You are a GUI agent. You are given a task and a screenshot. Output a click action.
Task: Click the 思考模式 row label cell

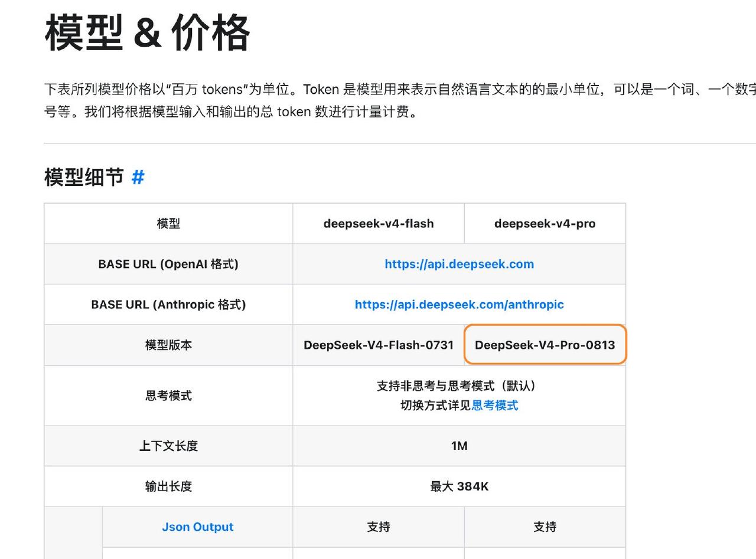click(x=168, y=395)
